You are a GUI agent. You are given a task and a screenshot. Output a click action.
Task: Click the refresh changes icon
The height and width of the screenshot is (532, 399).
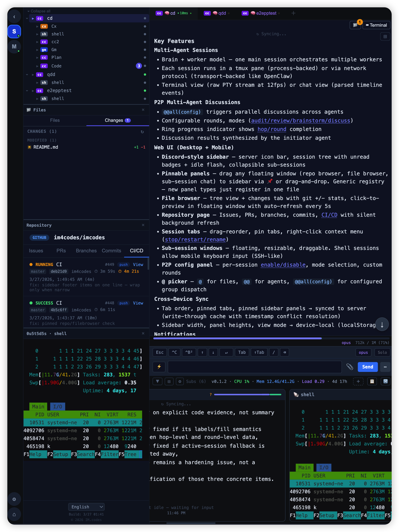click(142, 132)
